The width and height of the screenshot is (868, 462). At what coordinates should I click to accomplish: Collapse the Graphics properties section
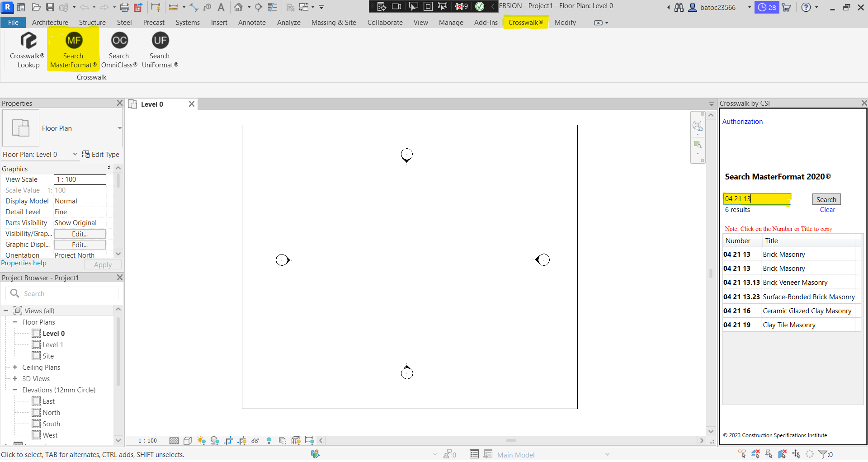click(109, 168)
